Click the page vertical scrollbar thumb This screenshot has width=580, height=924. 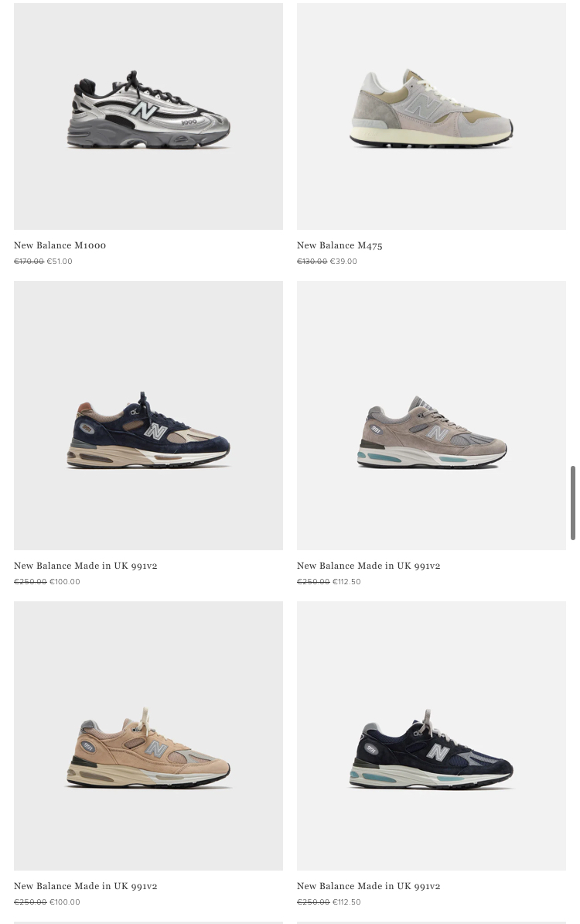[x=573, y=503]
